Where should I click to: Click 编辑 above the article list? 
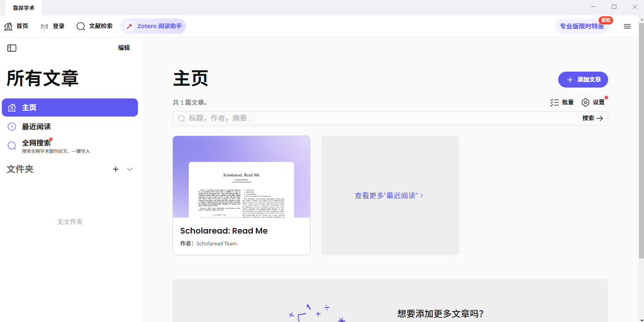click(124, 48)
